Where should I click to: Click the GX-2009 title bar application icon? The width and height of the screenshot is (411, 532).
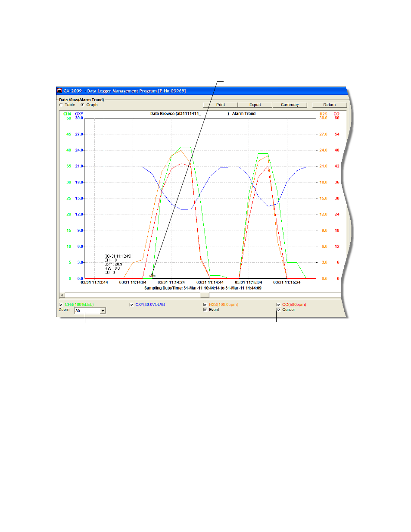click(59, 91)
